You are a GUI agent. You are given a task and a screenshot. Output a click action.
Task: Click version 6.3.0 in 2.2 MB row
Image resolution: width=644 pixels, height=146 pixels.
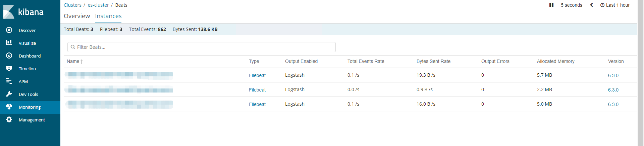tap(613, 90)
